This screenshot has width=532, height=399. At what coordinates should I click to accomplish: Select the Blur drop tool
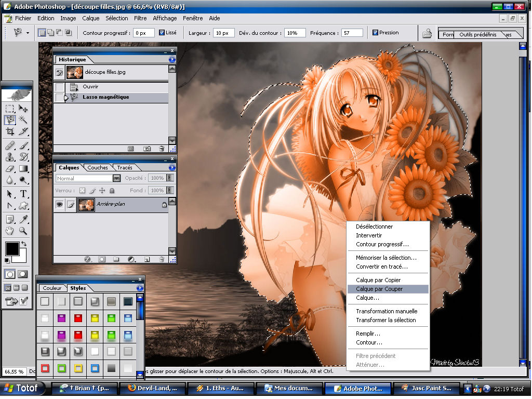(10, 180)
